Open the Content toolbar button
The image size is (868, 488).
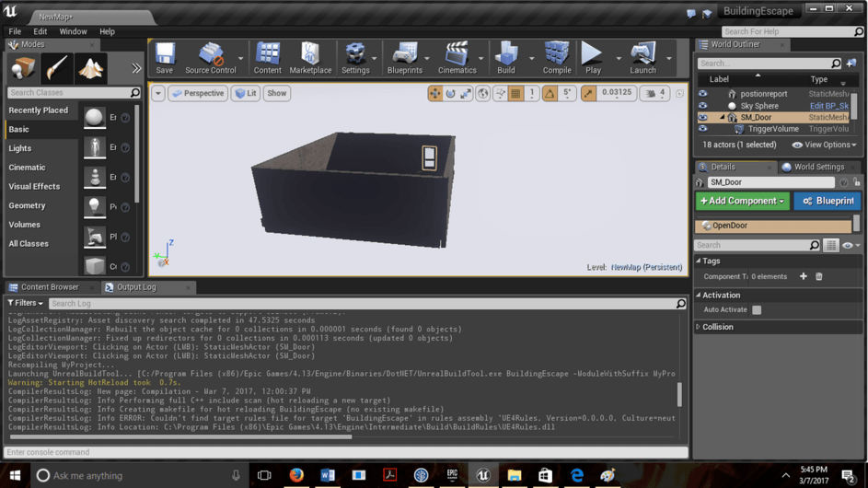coord(267,58)
